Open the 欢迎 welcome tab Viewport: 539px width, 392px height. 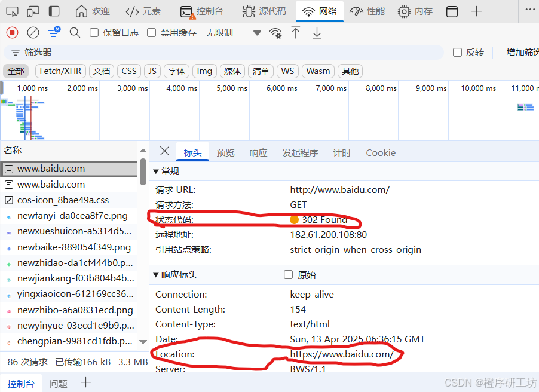click(x=93, y=11)
